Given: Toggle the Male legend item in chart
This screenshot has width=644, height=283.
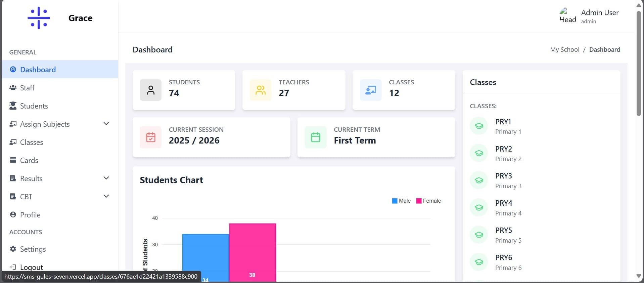Looking at the screenshot, I should click(x=401, y=201).
